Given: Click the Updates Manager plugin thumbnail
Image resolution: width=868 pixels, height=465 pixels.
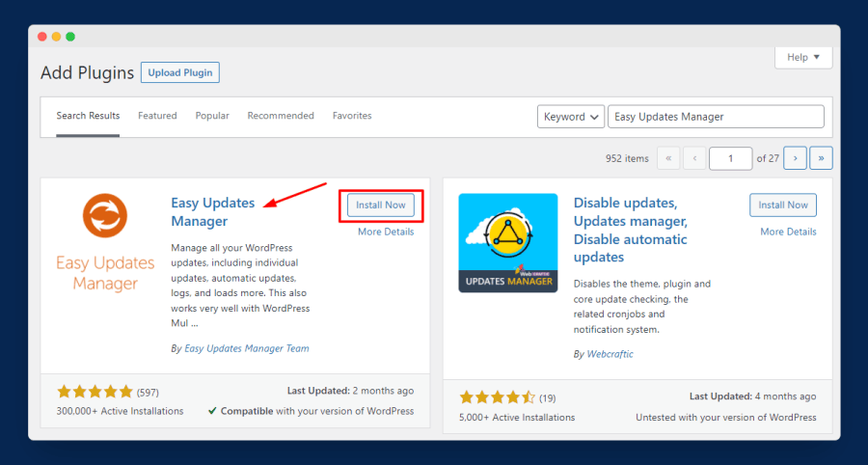Looking at the screenshot, I should pos(508,242).
